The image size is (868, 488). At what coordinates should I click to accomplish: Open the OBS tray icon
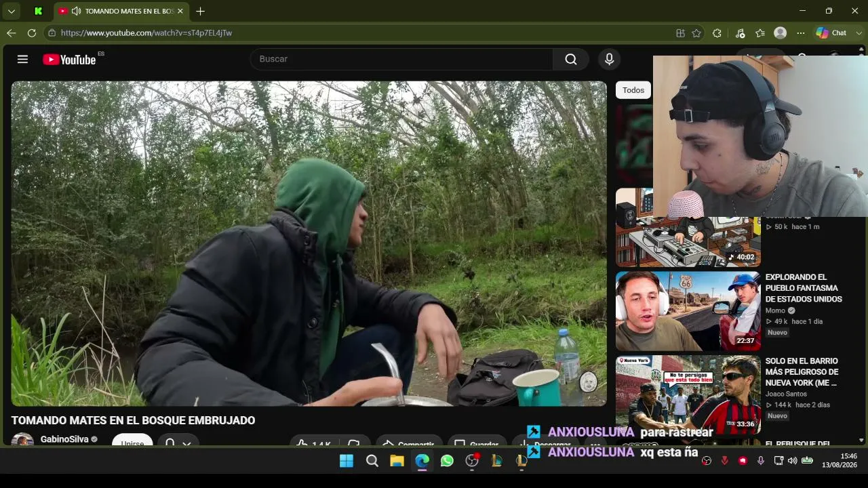707,461
